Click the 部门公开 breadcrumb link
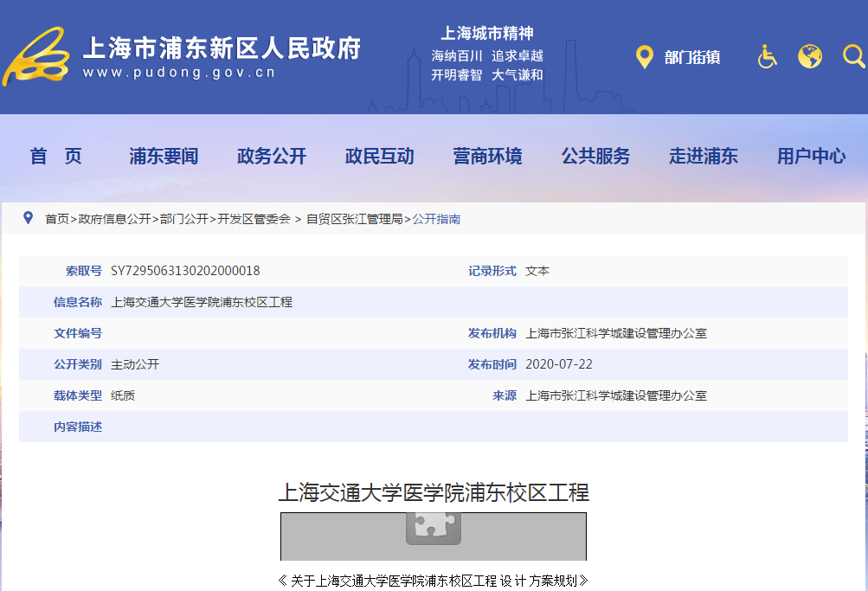Screen dimensions: 868x591 pyautogui.click(x=183, y=219)
